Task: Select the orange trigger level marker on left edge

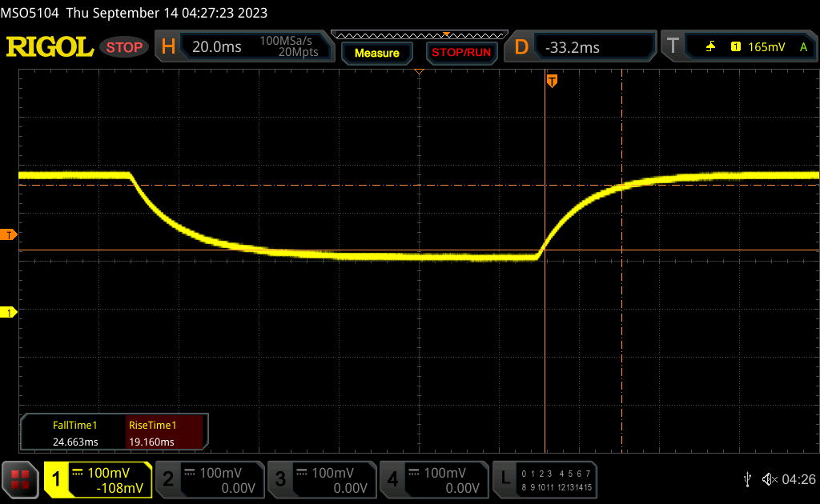Action: 9,234
